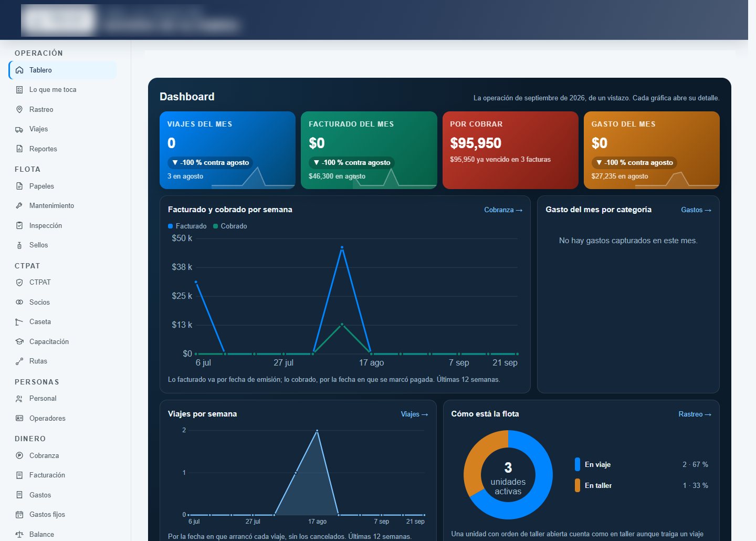The height and width of the screenshot is (541, 756).
Task: Open Balance in the Dinero section
Action: pos(62,534)
